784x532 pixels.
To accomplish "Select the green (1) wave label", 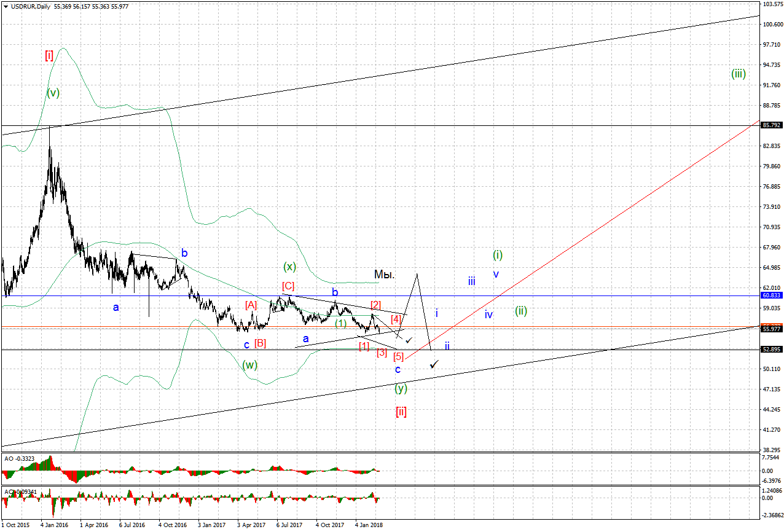I will click(340, 324).
